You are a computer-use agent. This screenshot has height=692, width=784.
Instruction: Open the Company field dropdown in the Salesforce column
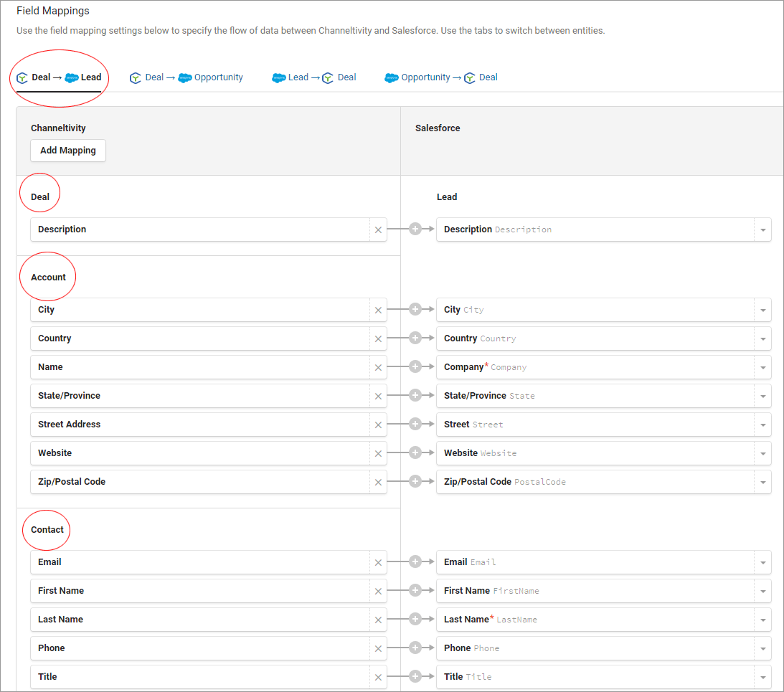tap(762, 366)
